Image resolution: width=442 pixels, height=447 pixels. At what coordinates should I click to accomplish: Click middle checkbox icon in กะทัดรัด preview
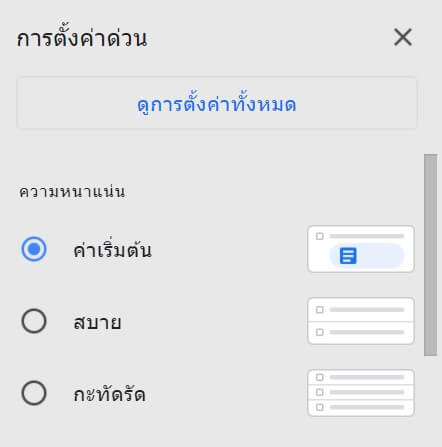[320, 392]
